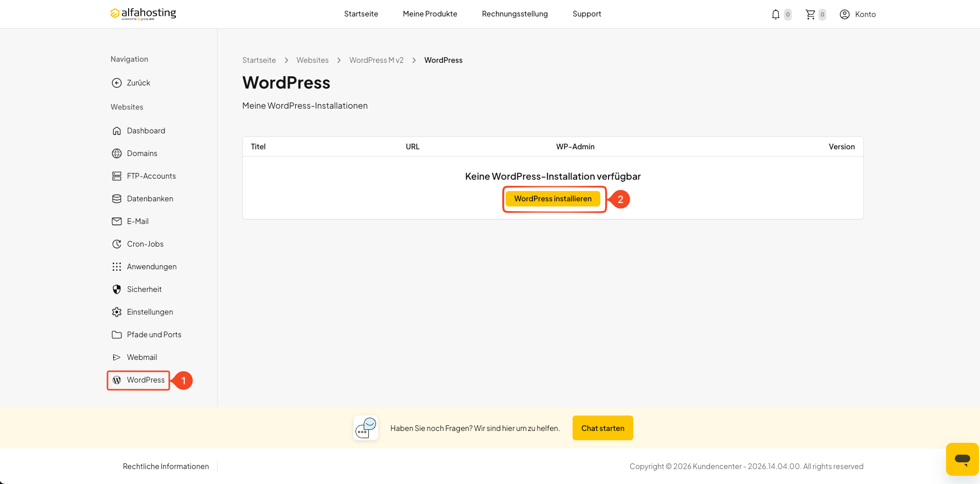Open Support in top navigation
The width and height of the screenshot is (980, 484).
tap(587, 14)
